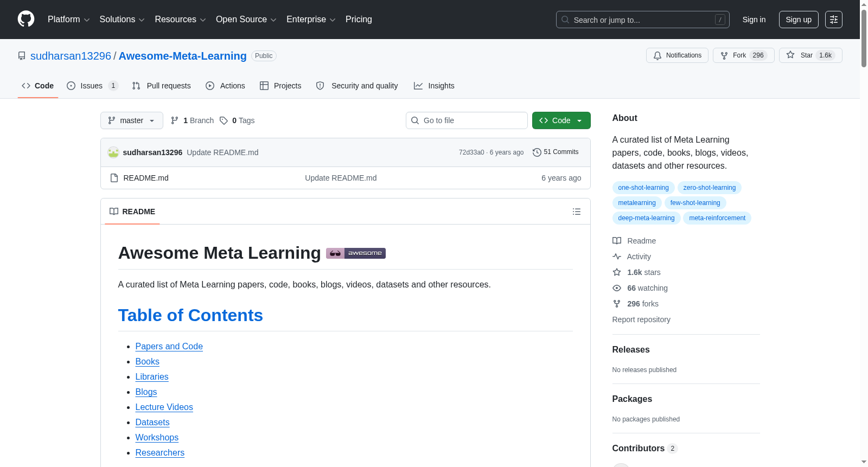The height and width of the screenshot is (467, 868).
Task: Open the Awesome-Meta-Learning repository link
Action: 183,56
